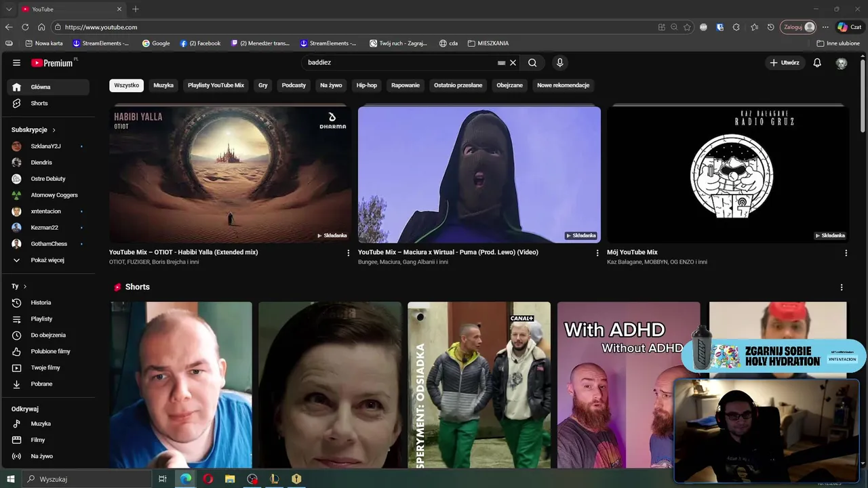Select the Nowe rekomendacje chip
This screenshot has height=488, width=868.
pos(564,85)
